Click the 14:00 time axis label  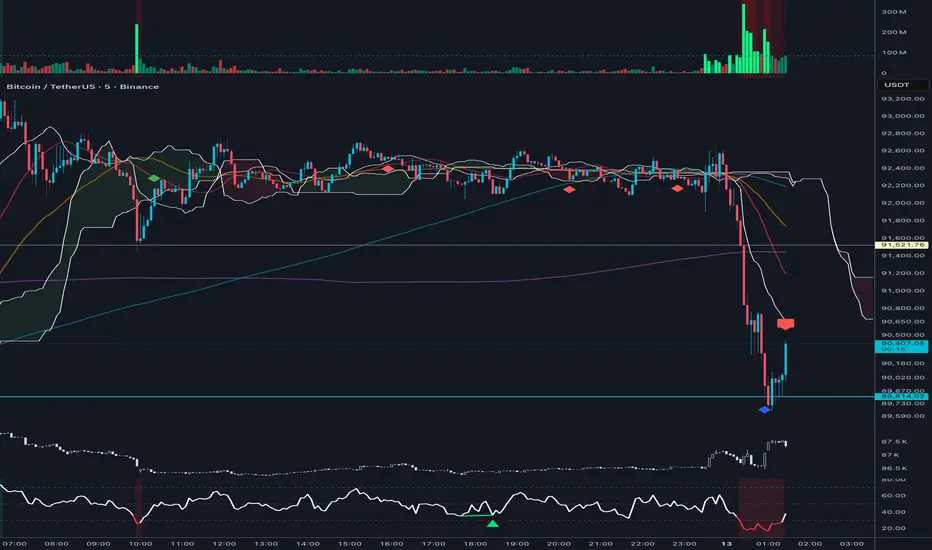click(308, 543)
